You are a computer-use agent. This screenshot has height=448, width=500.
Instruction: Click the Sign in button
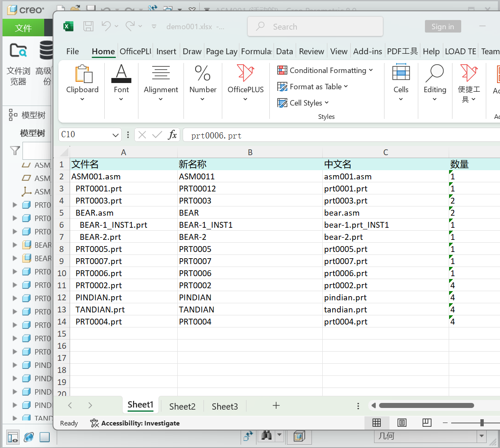(442, 26)
